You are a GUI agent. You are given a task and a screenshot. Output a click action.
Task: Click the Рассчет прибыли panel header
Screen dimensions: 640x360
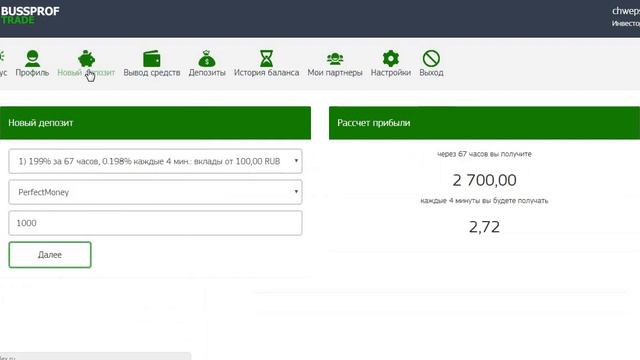pyautogui.click(x=484, y=123)
